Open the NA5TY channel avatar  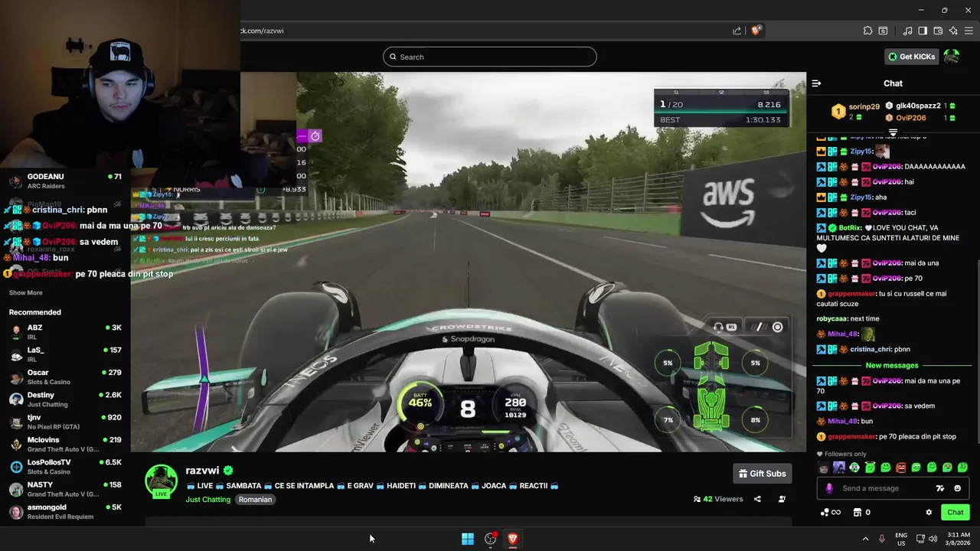tap(16, 489)
